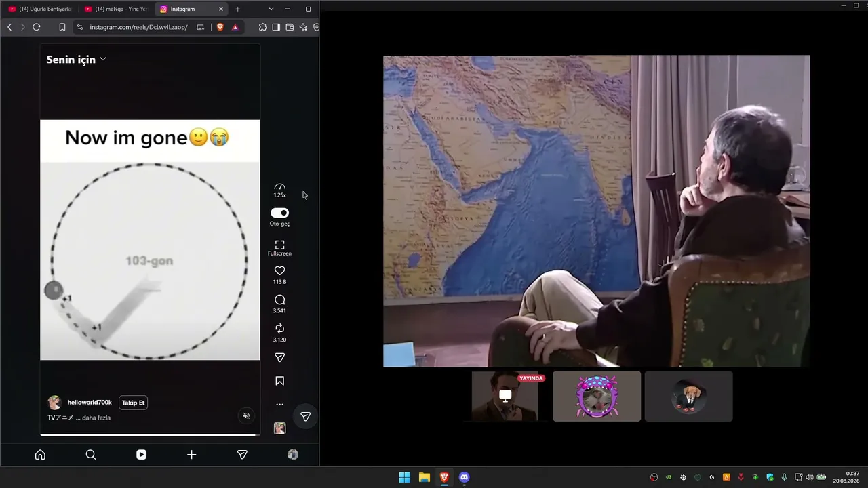Image resolution: width=868 pixels, height=488 pixels.
Task: Expand the caption with daha fazla
Action: click(x=97, y=418)
